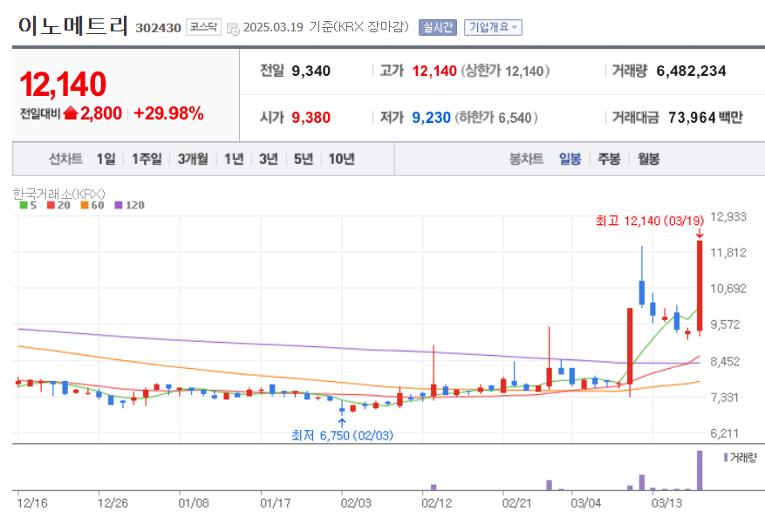Click the green 5-day moving average swatch
Screen dimensions: 765x532
coord(24,205)
